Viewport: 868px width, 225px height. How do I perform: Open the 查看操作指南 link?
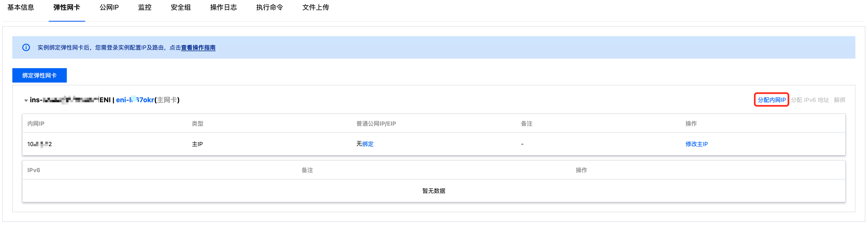(x=198, y=47)
